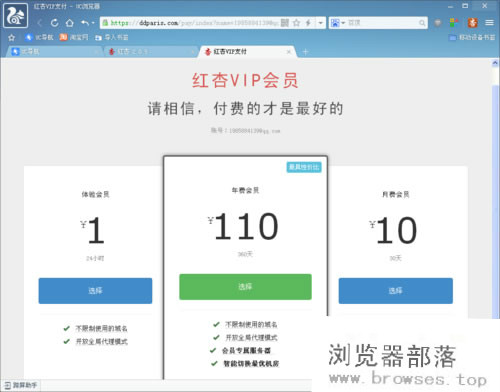Open the hamburger main menu

tap(489, 23)
